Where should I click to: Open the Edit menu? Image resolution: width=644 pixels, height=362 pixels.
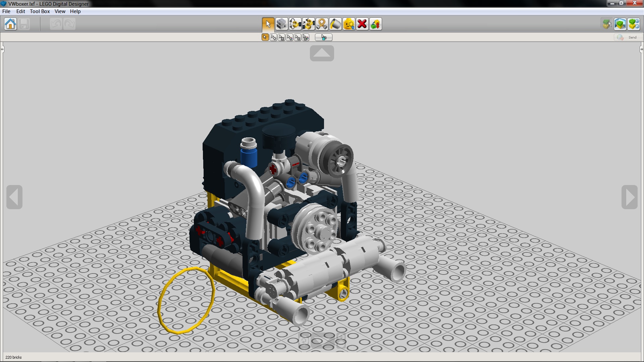[x=21, y=11]
